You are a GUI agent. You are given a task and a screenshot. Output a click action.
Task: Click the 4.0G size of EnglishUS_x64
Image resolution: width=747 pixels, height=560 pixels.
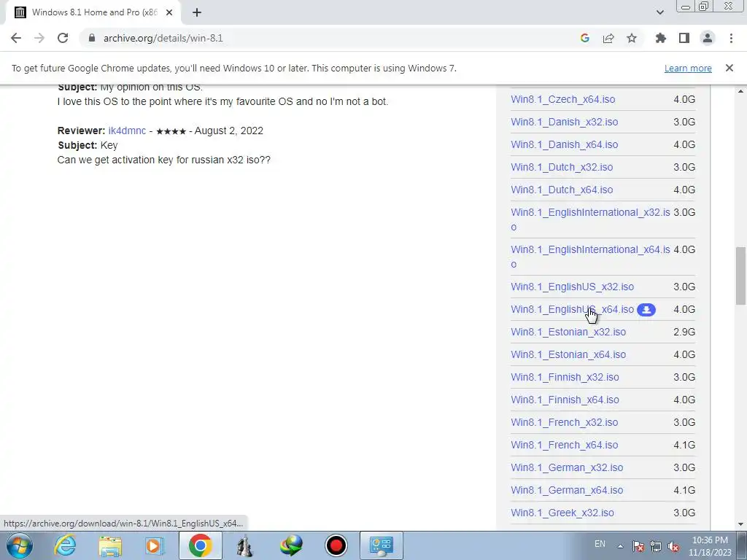tap(684, 309)
